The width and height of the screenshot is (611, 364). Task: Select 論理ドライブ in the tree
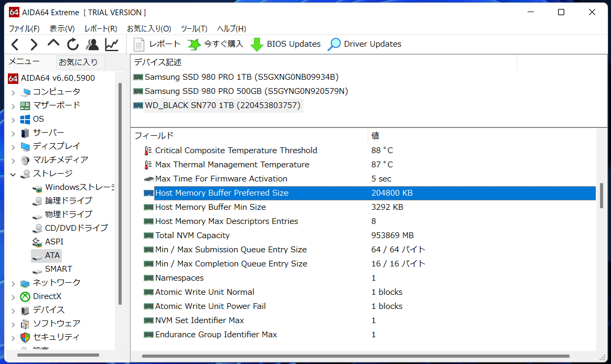click(x=69, y=201)
